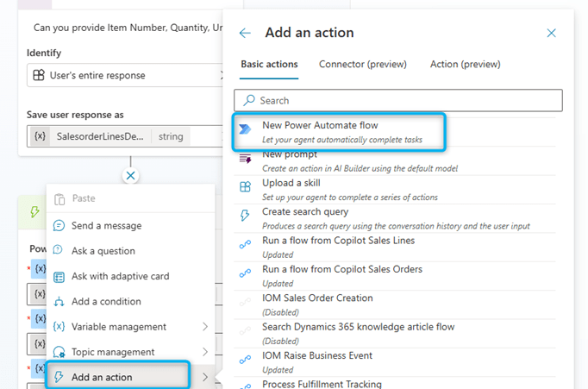Screen dimensions: 588x389
Task: Click the New Power Automate flow icon
Action: [x=246, y=129]
